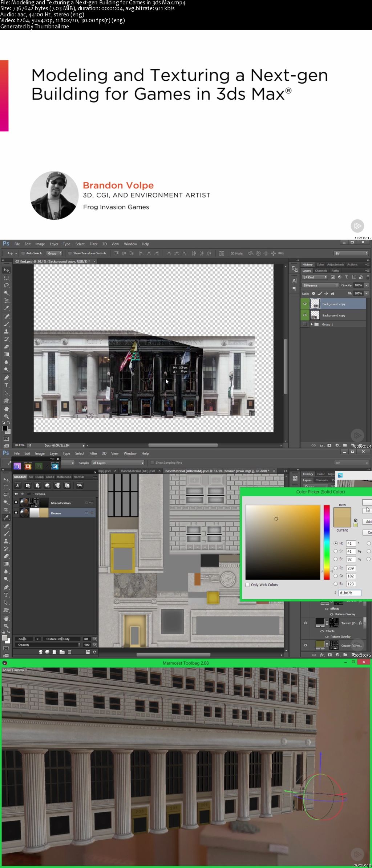Open the Quixel NDO purple icon
This screenshot has height=868, width=372.
17,466
